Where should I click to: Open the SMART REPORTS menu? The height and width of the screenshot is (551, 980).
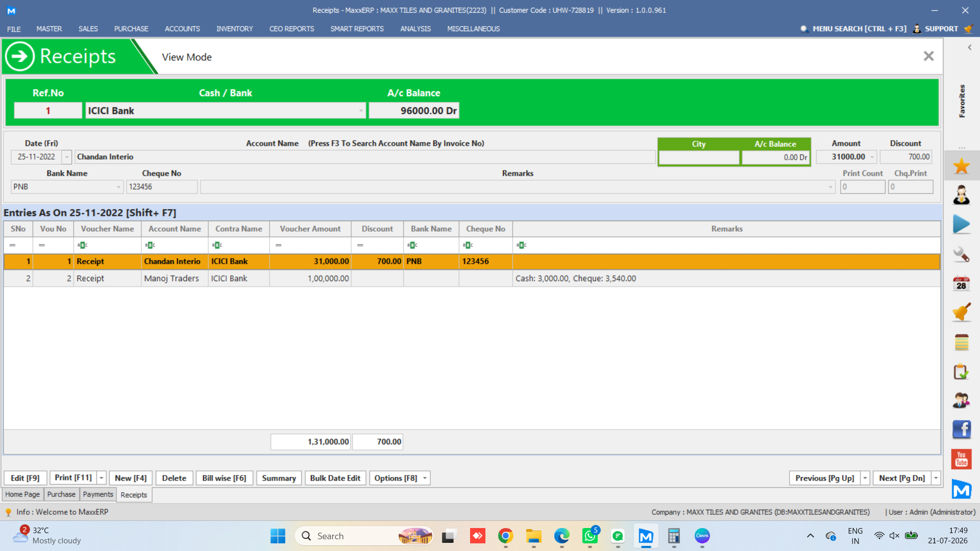[357, 29]
